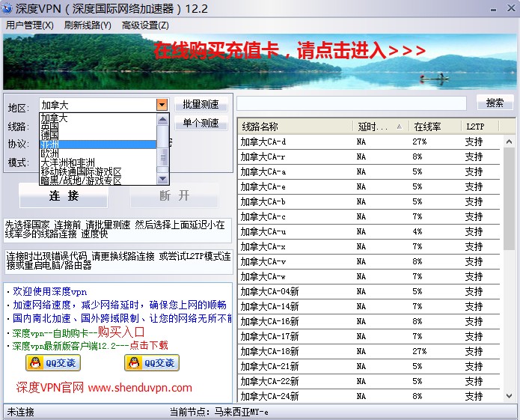Select 加拿大 in the region dropdown list
The height and width of the screenshot is (420, 520).
(98, 118)
